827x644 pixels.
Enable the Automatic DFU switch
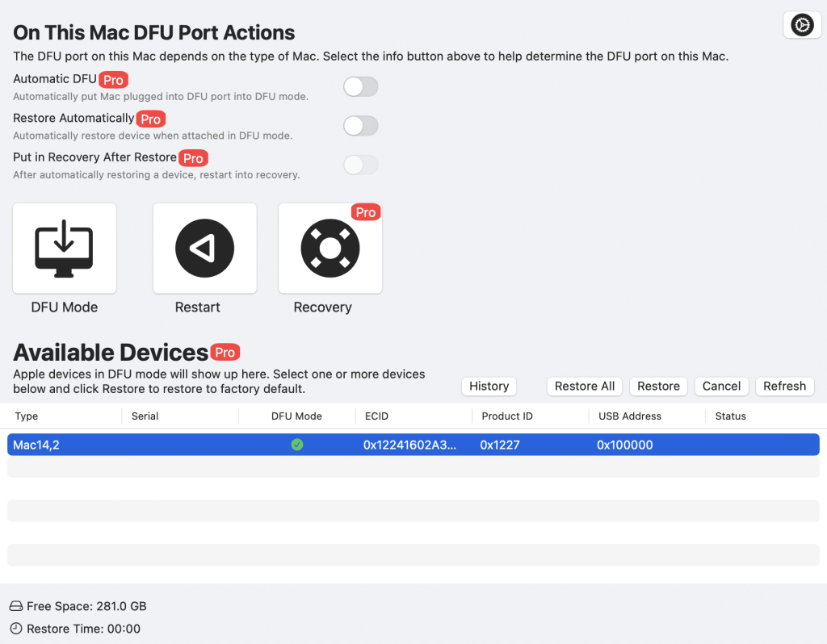point(360,86)
